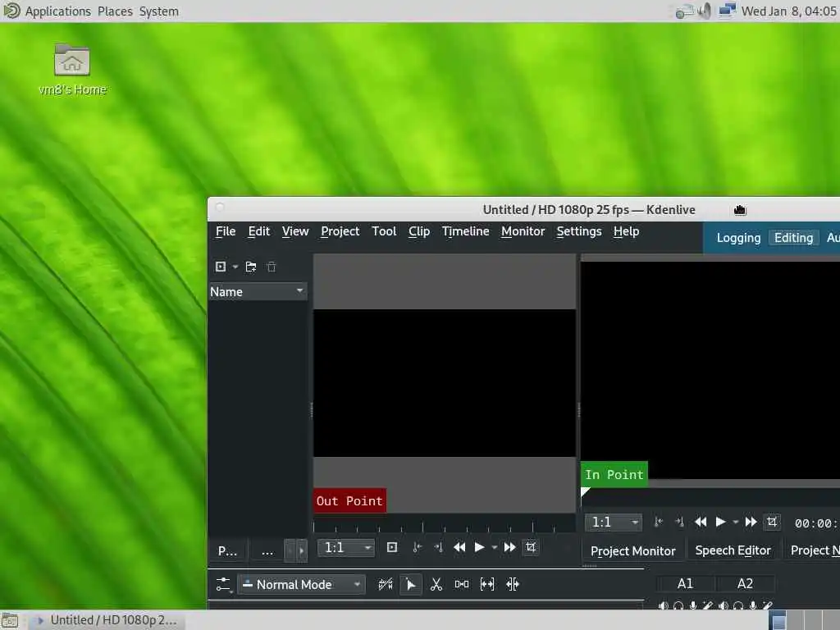Solo the A2 mixer channel
The image size is (840, 630).
[x=738, y=605]
